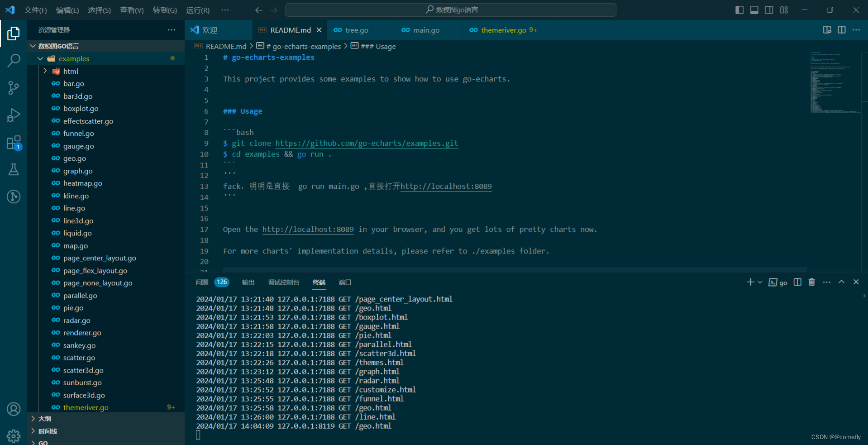
Task: Open heatmap.go in the file tree
Action: click(x=83, y=183)
